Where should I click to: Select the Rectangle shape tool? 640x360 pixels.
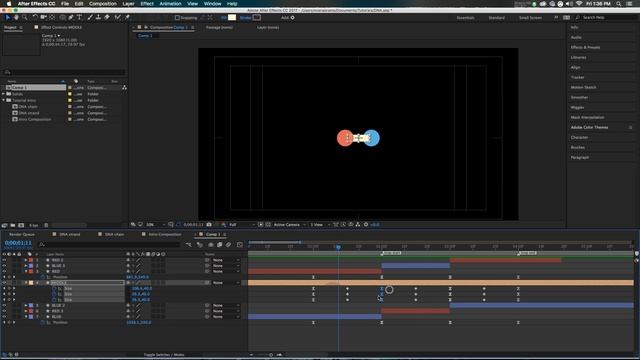coord(62,18)
